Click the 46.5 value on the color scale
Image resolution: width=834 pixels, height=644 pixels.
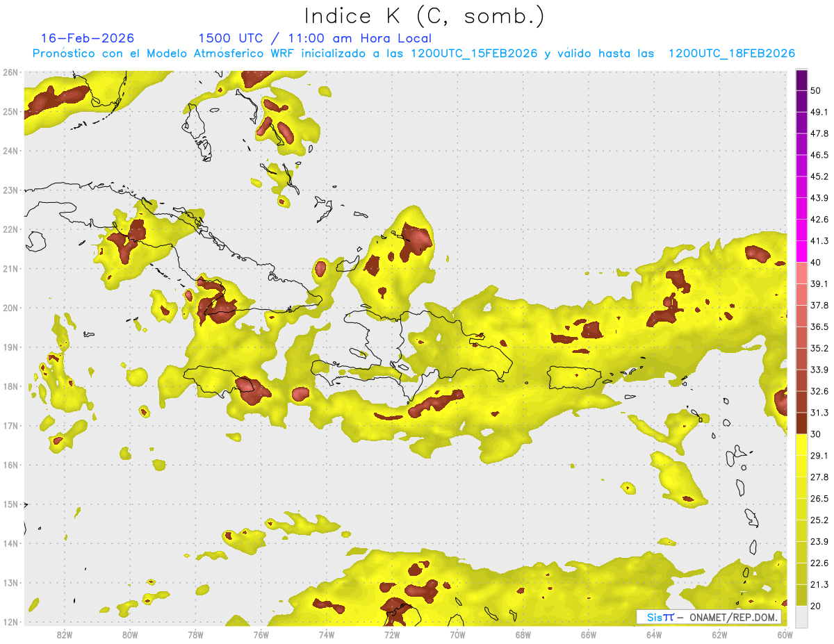819,155
